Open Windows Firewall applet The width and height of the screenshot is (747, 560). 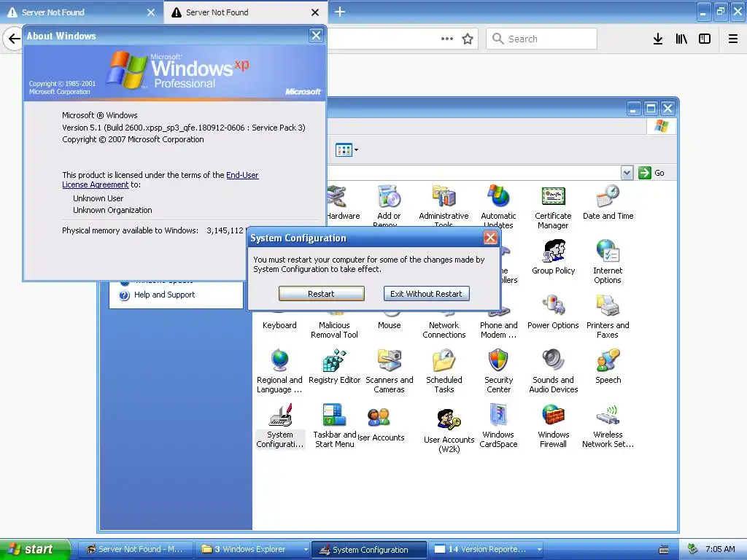tap(553, 426)
